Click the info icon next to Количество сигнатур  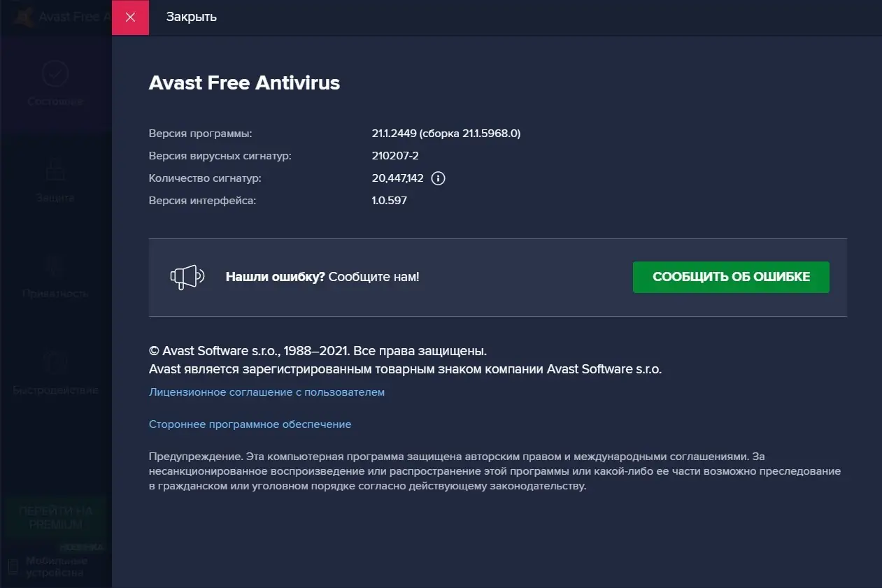click(x=438, y=178)
